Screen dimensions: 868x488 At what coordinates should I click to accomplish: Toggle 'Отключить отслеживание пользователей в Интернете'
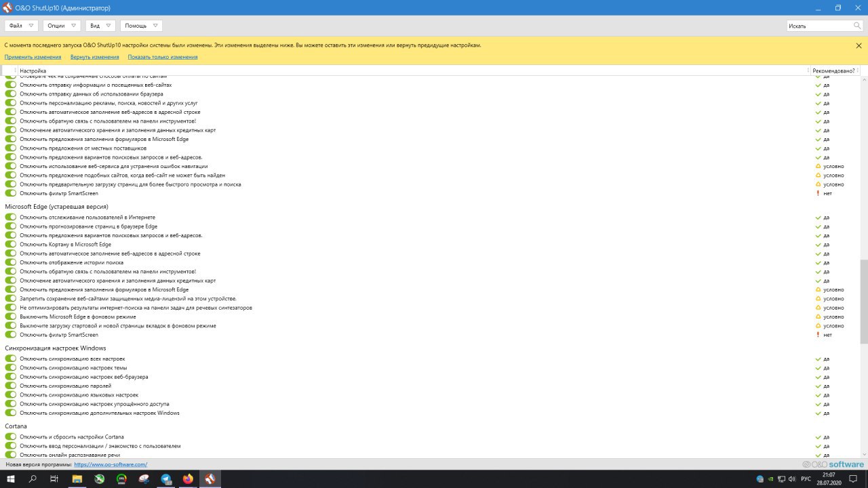click(10, 218)
